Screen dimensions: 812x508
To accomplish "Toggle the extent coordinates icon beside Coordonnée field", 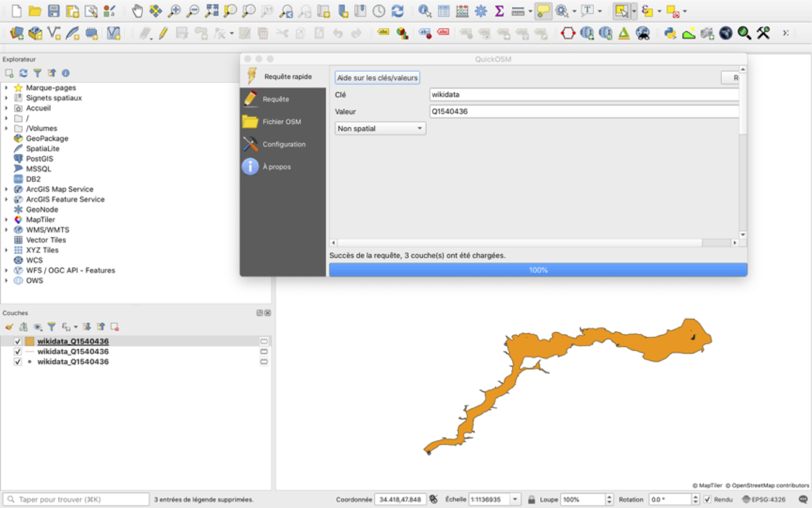I will click(433, 500).
